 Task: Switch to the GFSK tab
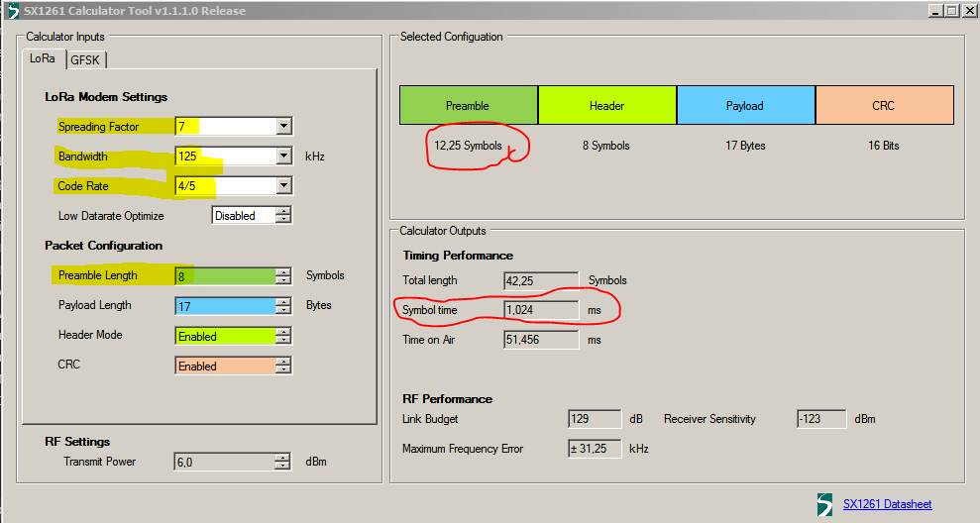pyautogui.click(x=85, y=60)
